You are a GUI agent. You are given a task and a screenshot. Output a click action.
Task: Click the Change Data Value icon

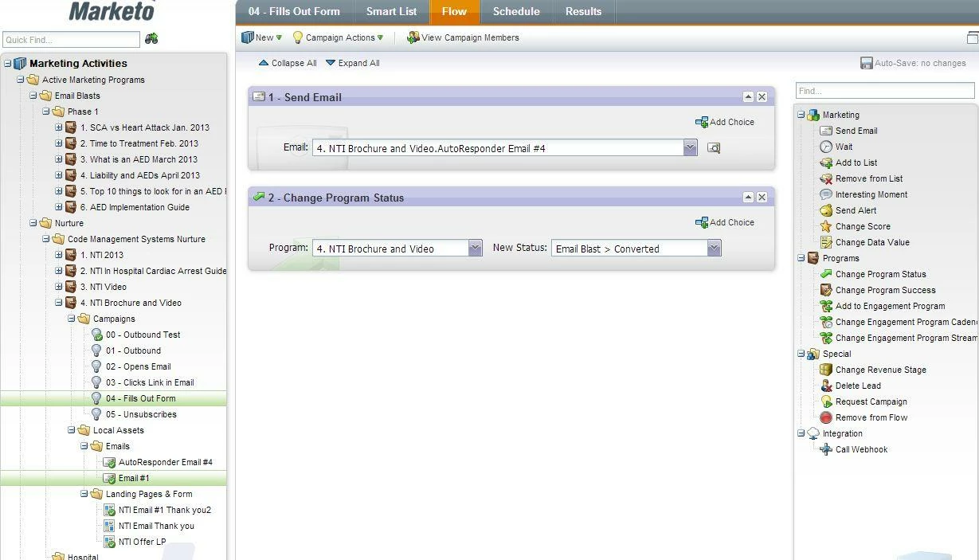click(826, 242)
